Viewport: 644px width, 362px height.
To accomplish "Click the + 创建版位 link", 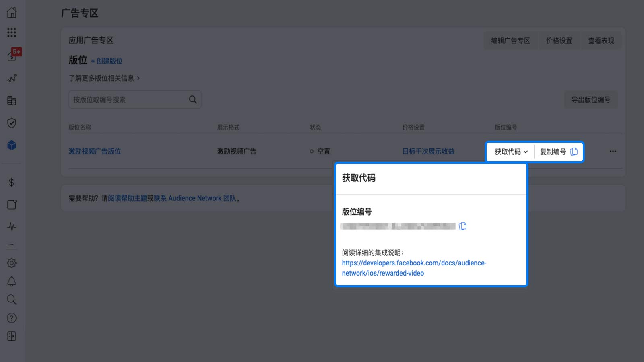I will [107, 61].
